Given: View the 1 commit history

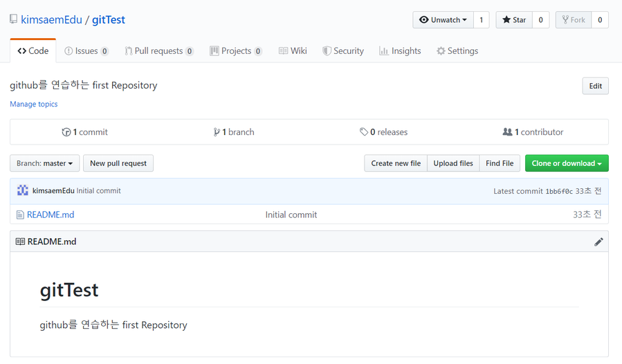Looking at the screenshot, I should click(85, 132).
